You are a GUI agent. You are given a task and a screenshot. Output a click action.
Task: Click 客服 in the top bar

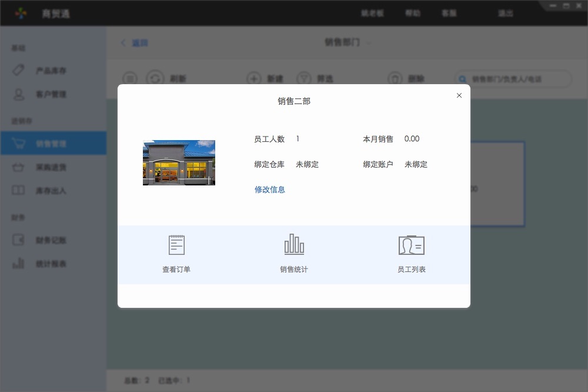click(449, 13)
